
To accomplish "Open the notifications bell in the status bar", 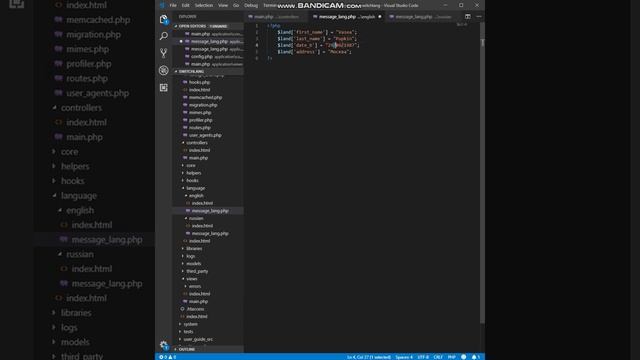I will (475, 357).
